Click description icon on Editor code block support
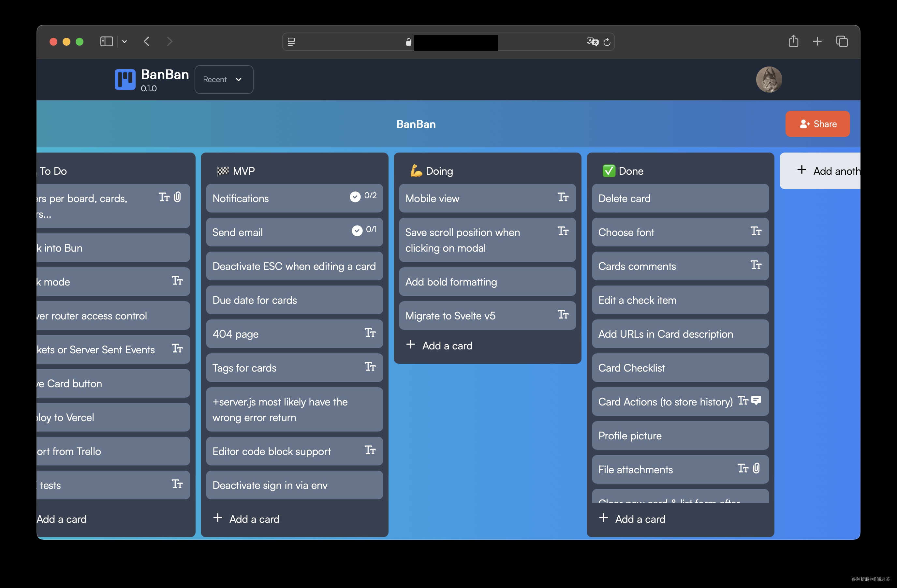The height and width of the screenshot is (588, 897). pos(370,450)
